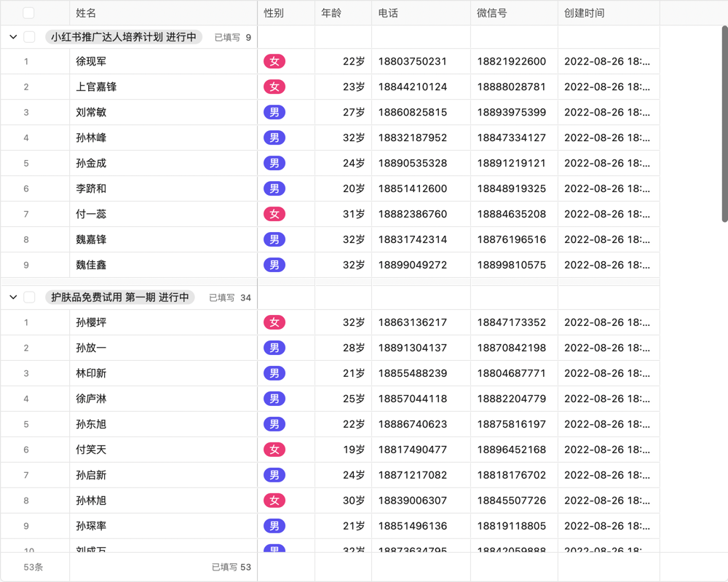Check the 小红书推广达人培养计划 group checkbox
This screenshot has width=728, height=582.
[29, 37]
